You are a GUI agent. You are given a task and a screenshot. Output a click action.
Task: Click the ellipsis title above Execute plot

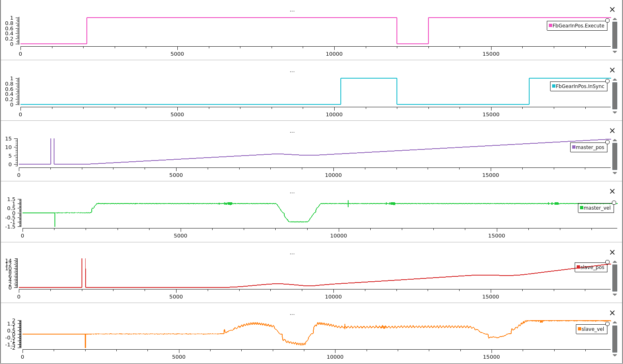click(x=292, y=10)
